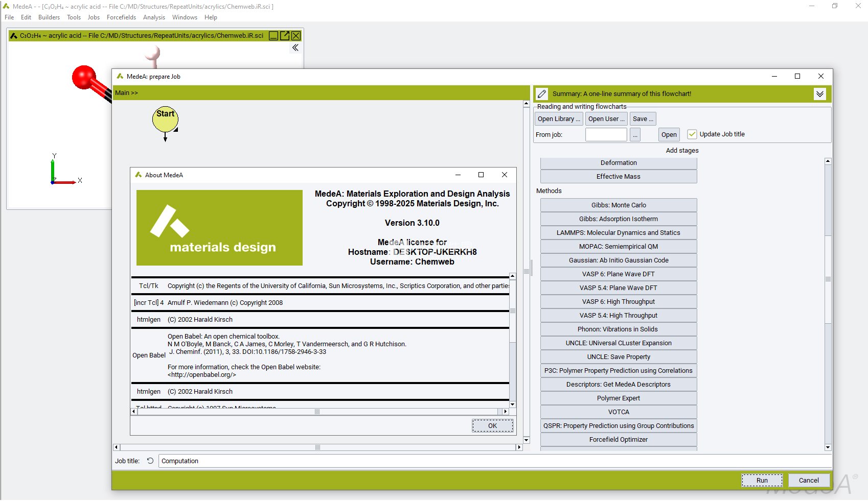
Task: Click the Open Library ... button
Action: coord(558,119)
